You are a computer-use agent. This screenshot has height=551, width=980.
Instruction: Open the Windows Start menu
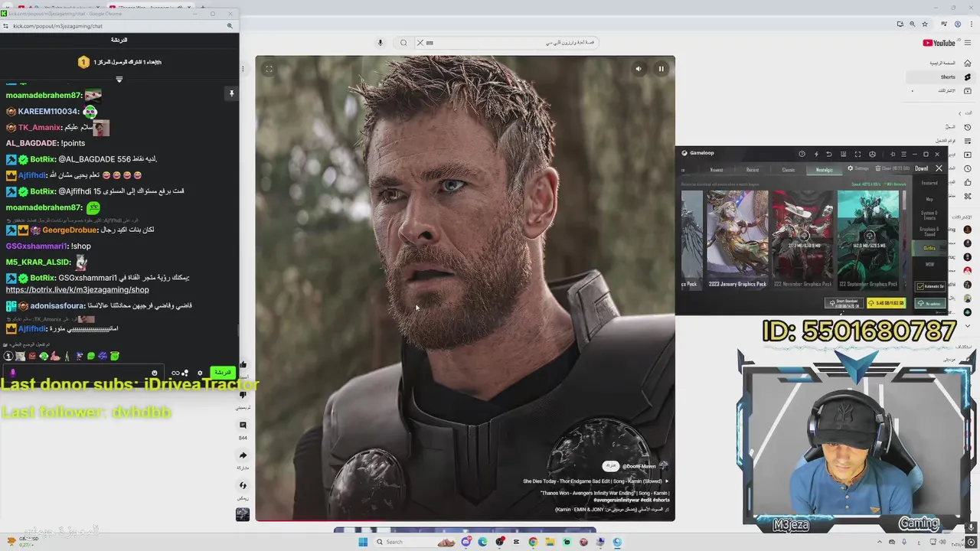[363, 542]
